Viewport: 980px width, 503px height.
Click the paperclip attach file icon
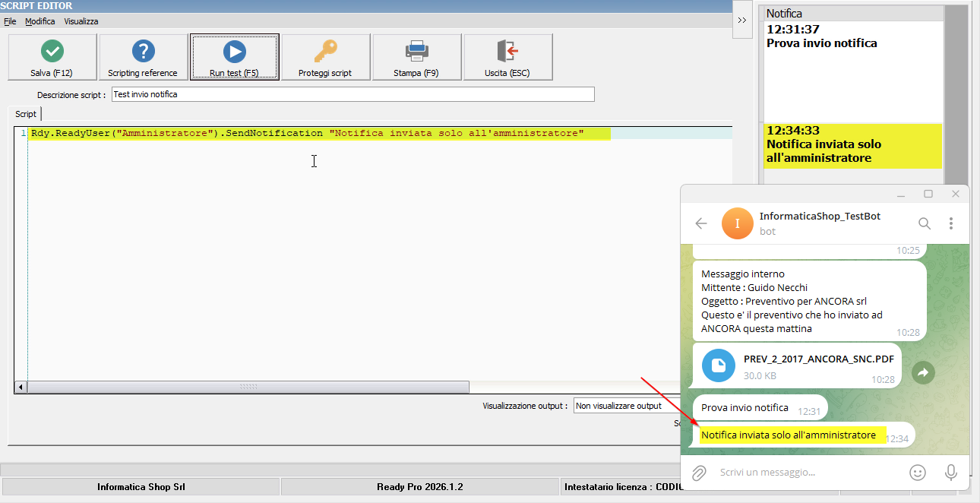coord(699,473)
